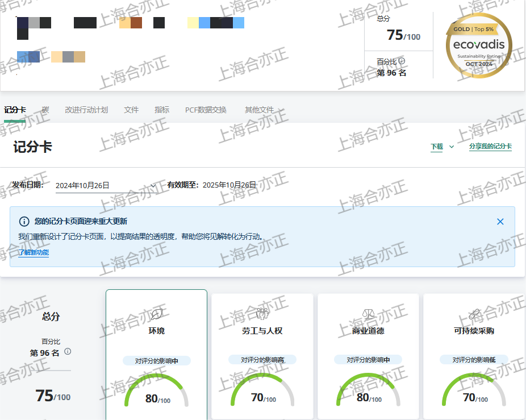The height and width of the screenshot is (420, 526).
Task: Click info icon next to 第 96 名 in 总分 panel
Action: tap(68, 352)
